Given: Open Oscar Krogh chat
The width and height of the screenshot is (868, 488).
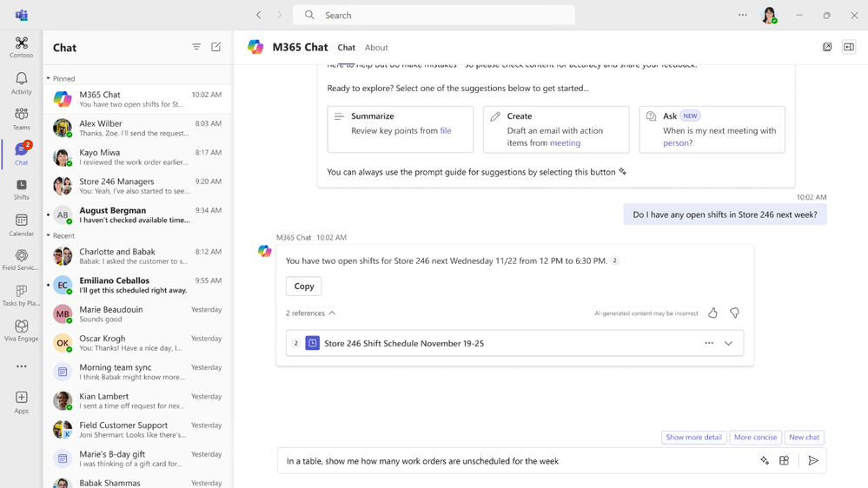Looking at the screenshot, I should click(137, 343).
